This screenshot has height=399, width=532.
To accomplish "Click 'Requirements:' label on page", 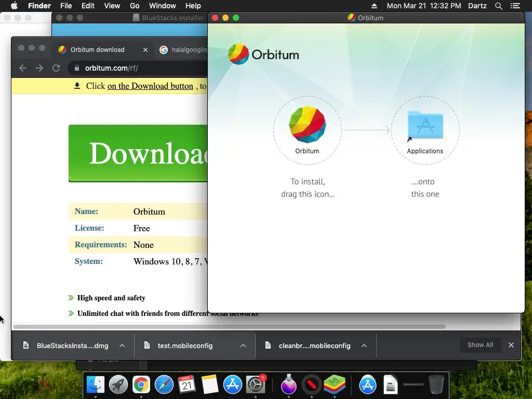I will pos(101,244).
